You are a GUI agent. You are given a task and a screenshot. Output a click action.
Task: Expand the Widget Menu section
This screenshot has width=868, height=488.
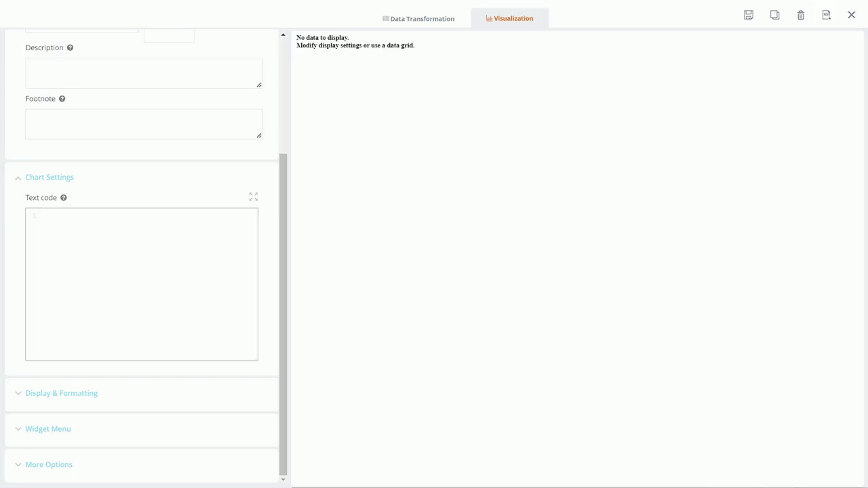47,429
